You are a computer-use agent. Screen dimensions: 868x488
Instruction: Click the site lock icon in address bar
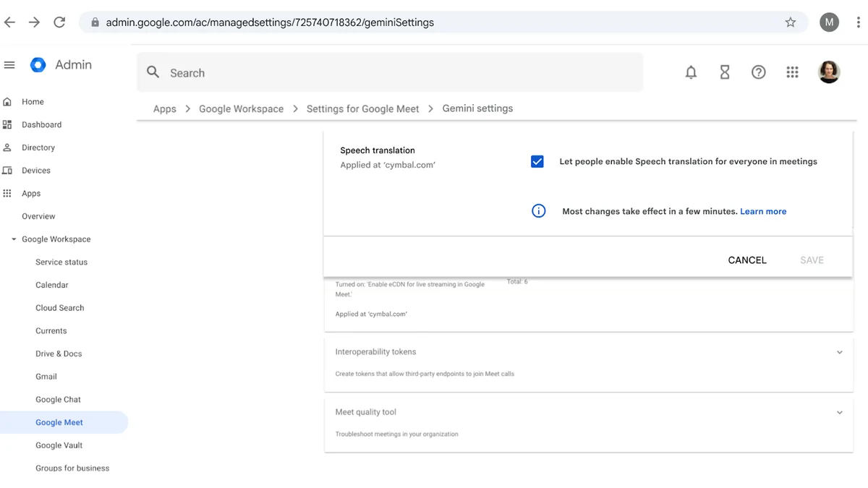pyautogui.click(x=95, y=22)
